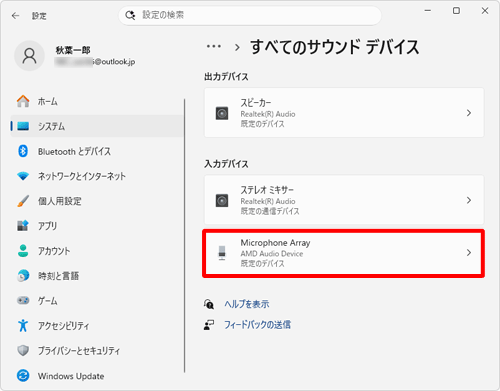Click the アクセシビリティ figure icon
The width and height of the screenshot is (500, 391).
[23, 325]
